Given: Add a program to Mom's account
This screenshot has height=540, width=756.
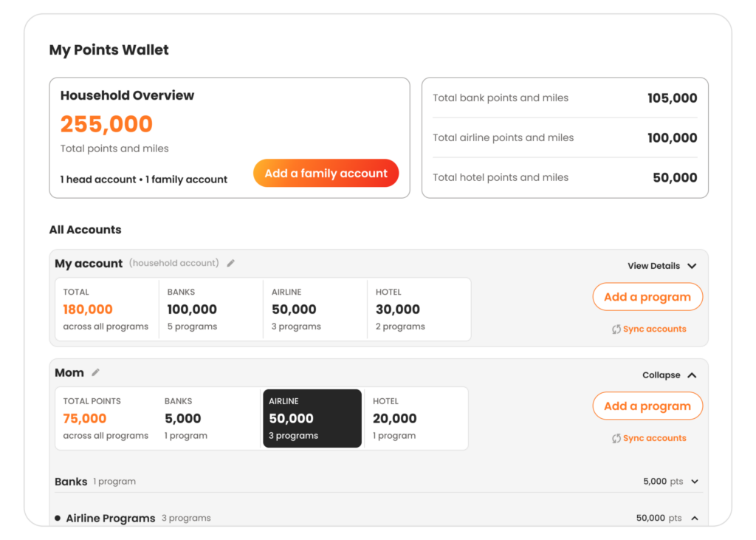Looking at the screenshot, I should pyautogui.click(x=647, y=406).
